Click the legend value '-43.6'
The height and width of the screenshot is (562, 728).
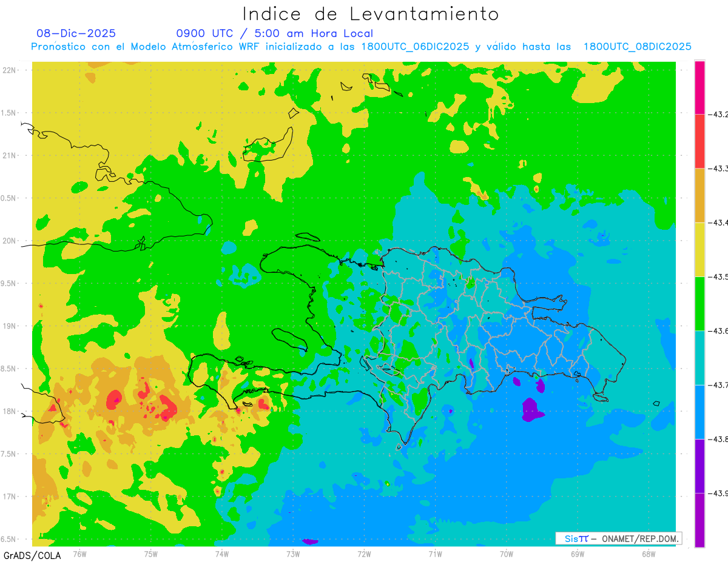[x=718, y=331]
